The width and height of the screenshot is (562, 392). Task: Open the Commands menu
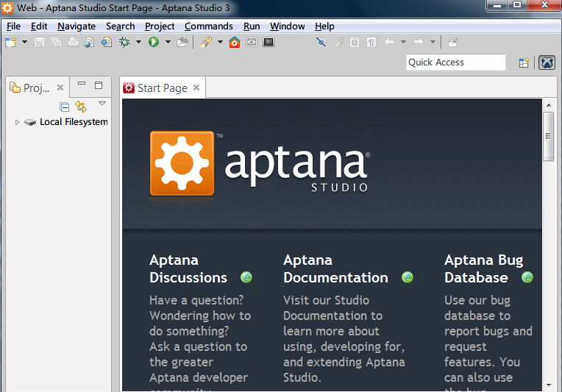208,26
